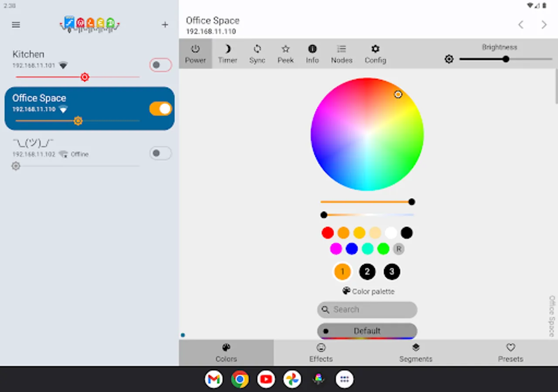Choose the black quick color swatch
This screenshot has width=558, height=392.
coord(407,233)
